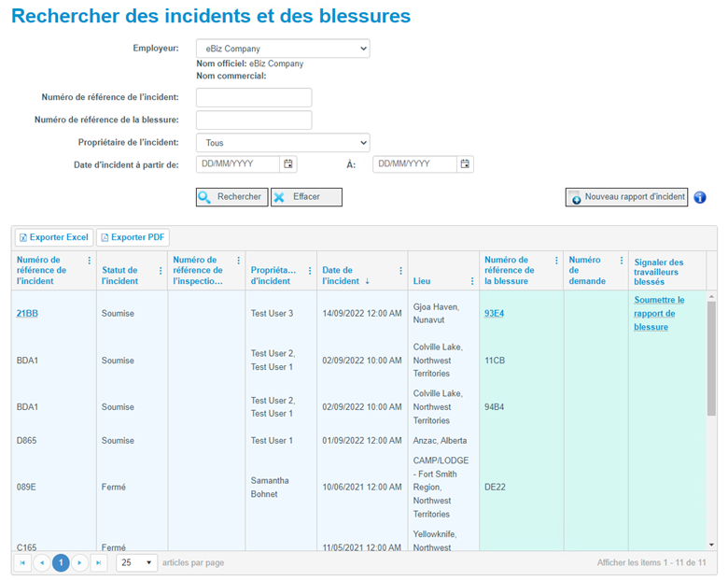The width and height of the screenshot is (728, 581).
Task: Select injury reference cell DE22
Action: [x=495, y=487]
